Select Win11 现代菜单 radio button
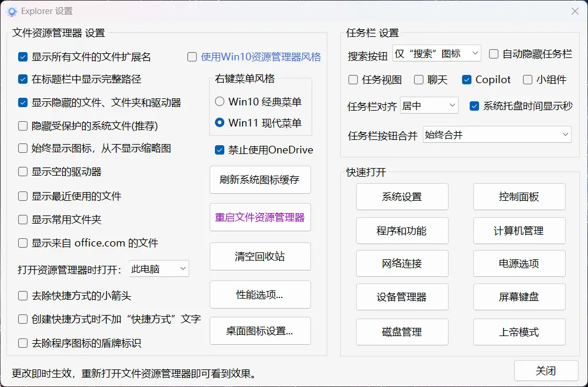This screenshot has width=588, height=387. click(220, 122)
